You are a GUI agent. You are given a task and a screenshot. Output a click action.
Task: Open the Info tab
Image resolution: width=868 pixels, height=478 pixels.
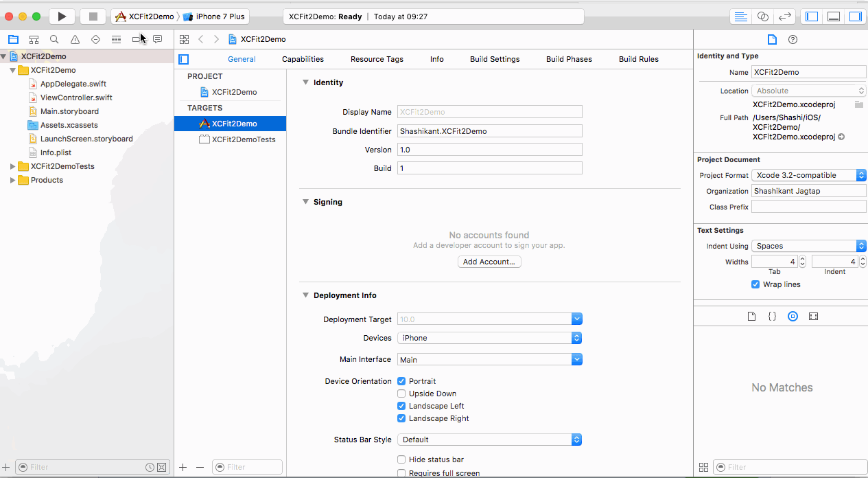point(437,59)
